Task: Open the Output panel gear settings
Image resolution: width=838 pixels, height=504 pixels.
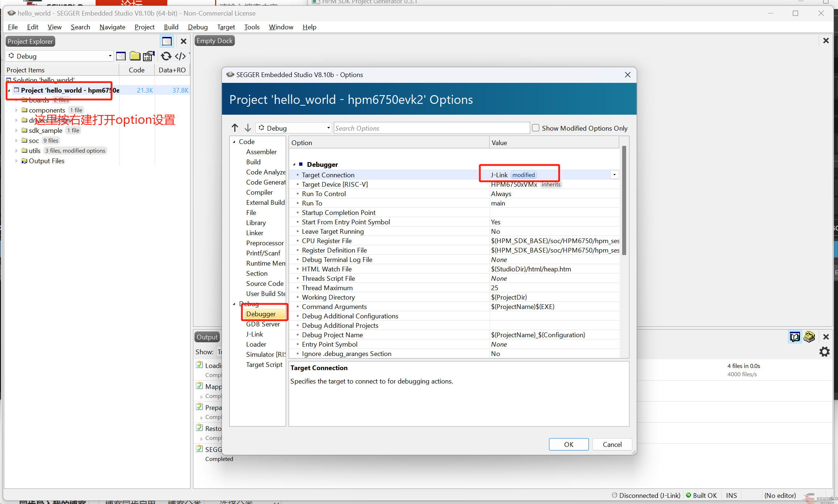Action: (824, 352)
